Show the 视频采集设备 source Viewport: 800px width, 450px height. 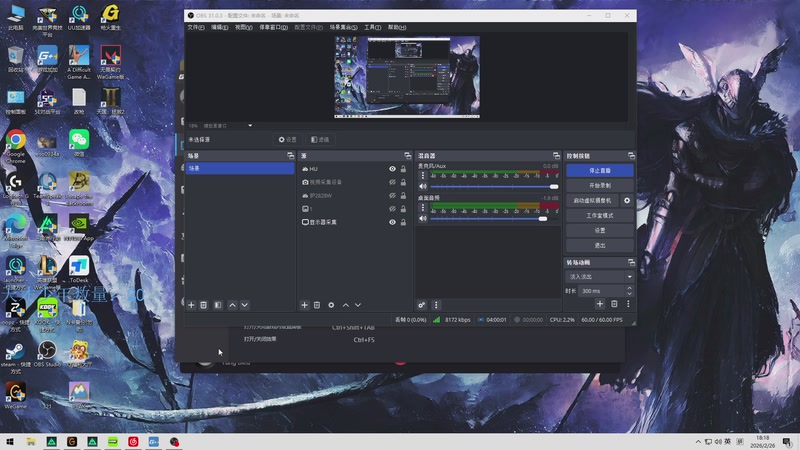392,182
